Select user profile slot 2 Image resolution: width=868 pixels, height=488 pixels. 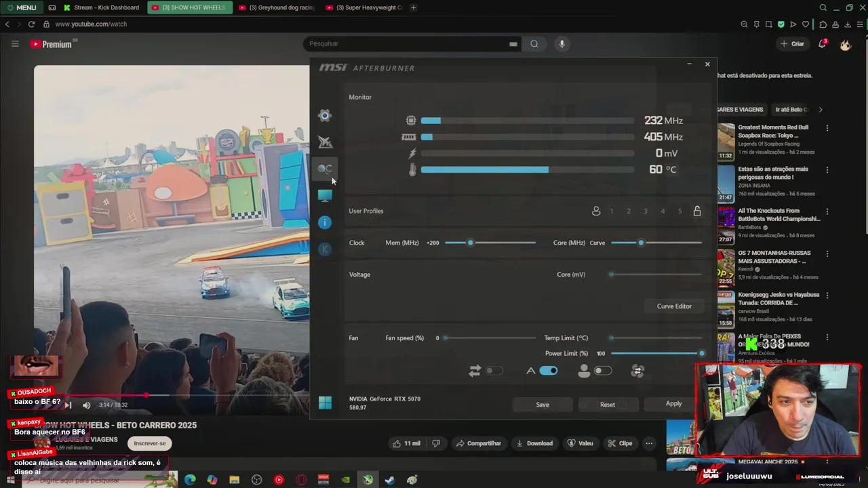(x=629, y=211)
